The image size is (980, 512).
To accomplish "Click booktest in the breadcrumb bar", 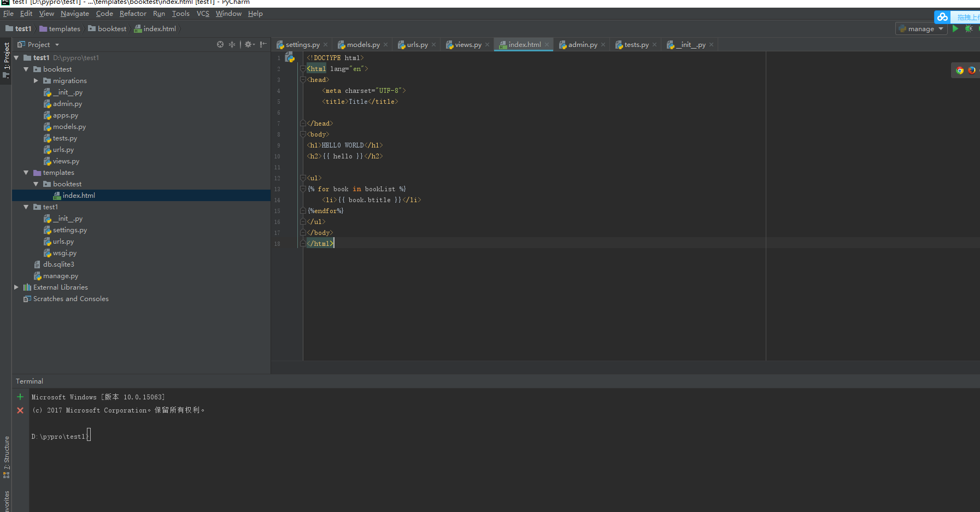I will [x=107, y=29].
